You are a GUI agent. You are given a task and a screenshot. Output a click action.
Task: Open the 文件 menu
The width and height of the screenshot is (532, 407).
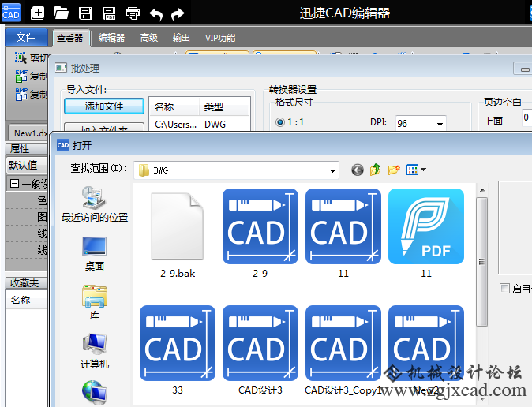point(26,37)
